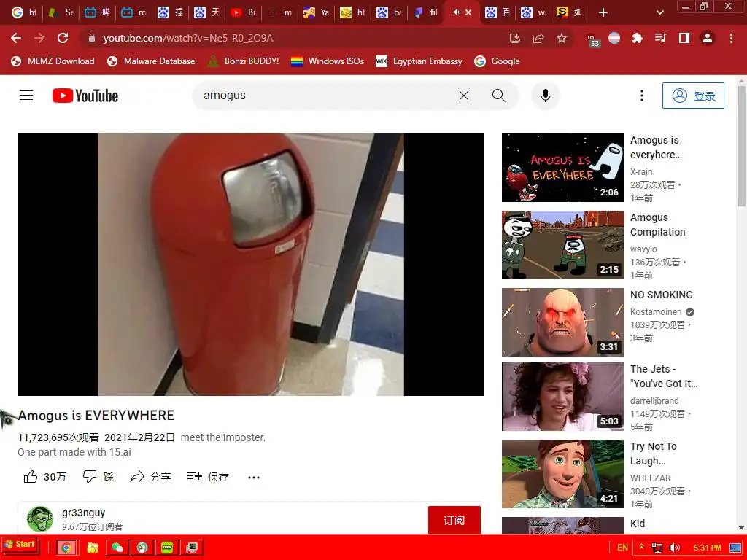Screen dimensions: 747x560
Task: Run the search with magnifier icon
Action: coord(498,96)
